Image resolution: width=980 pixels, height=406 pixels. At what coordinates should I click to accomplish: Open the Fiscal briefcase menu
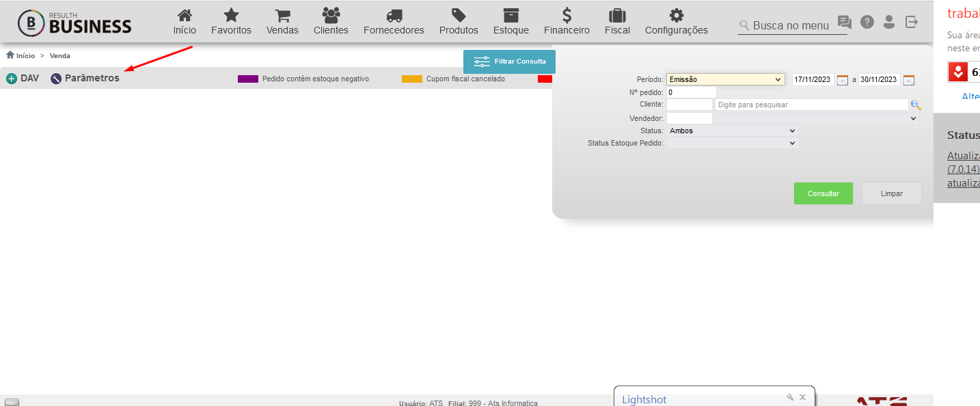[x=617, y=21]
